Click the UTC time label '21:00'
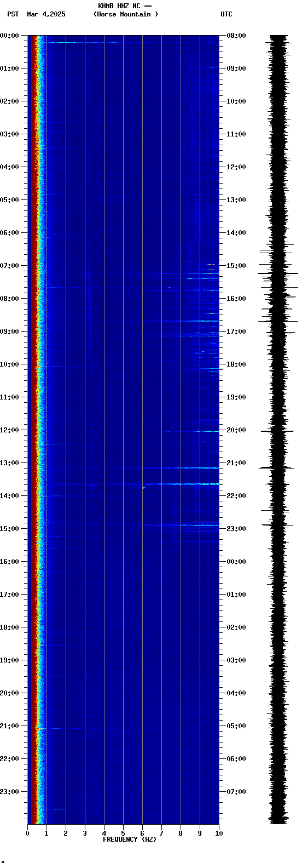The height and width of the screenshot is (868, 302). pyautogui.click(x=236, y=463)
